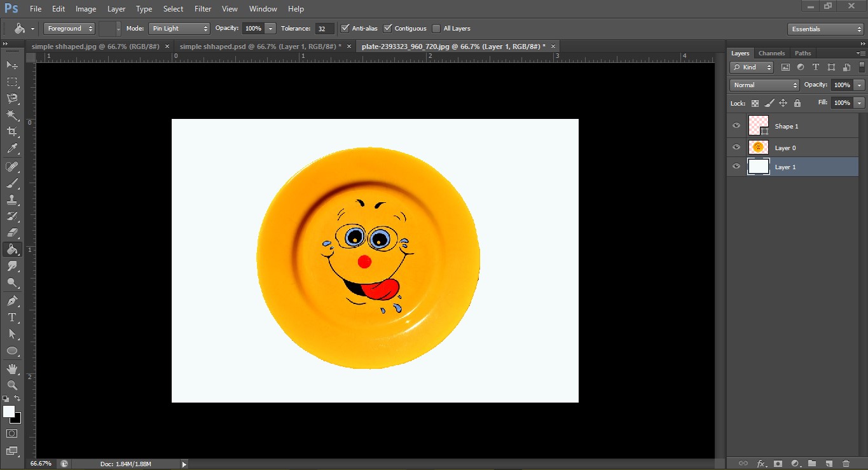Select the Crop tool
The width and height of the screenshot is (868, 470).
12,132
